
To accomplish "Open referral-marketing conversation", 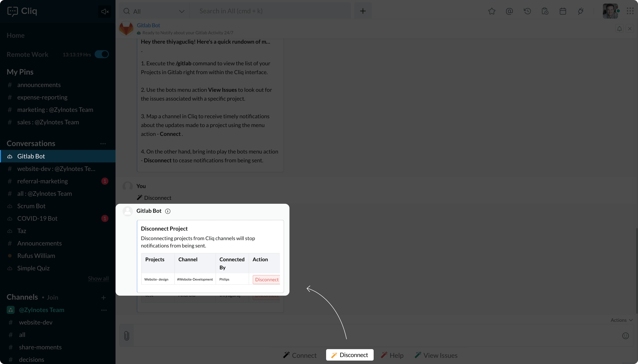I will point(58,181).
